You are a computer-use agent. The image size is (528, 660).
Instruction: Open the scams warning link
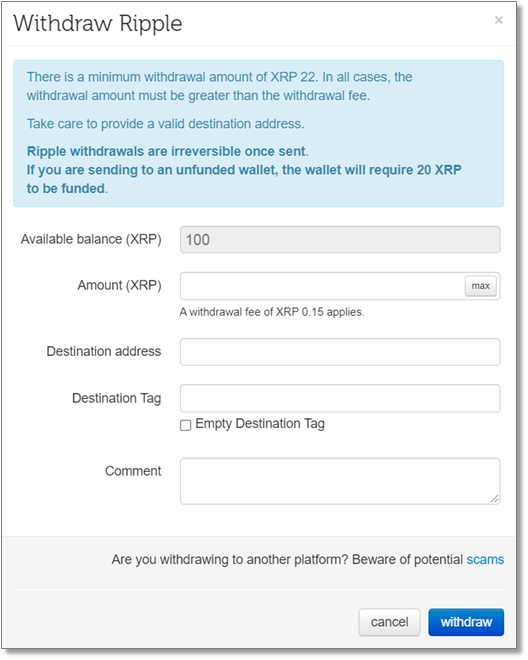pos(485,559)
